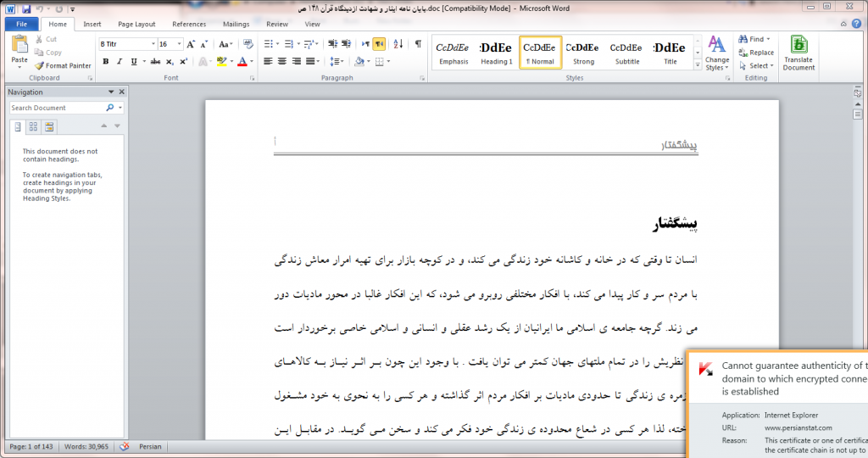Open the font color dropdown arrow

pos(252,61)
